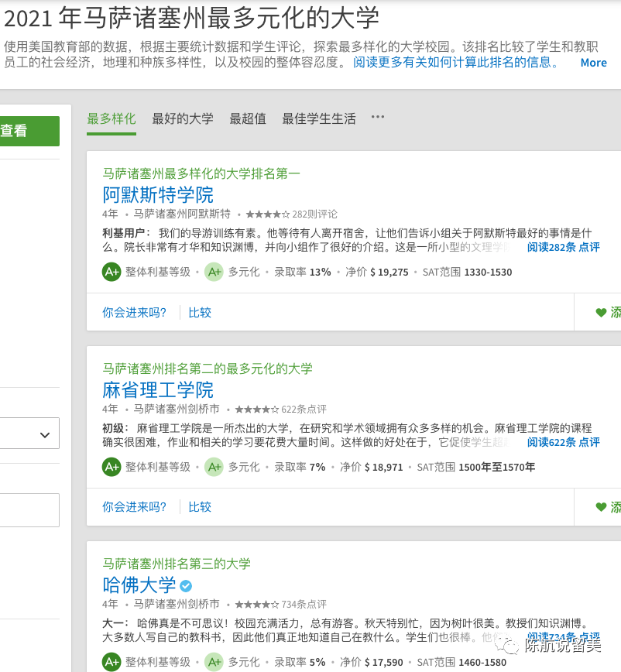
Task: Open the three-dot more tabs menu
Action: point(378,117)
